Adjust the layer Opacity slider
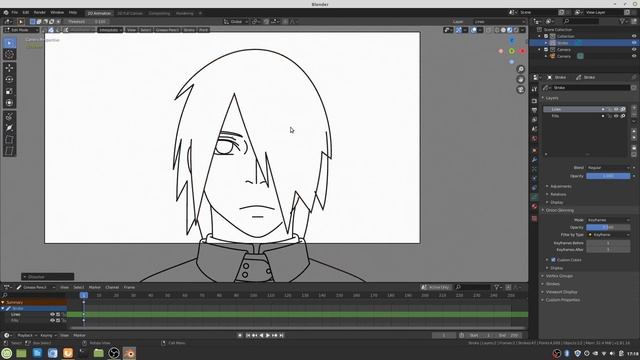 pyautogui.click(x=608, y=176)
